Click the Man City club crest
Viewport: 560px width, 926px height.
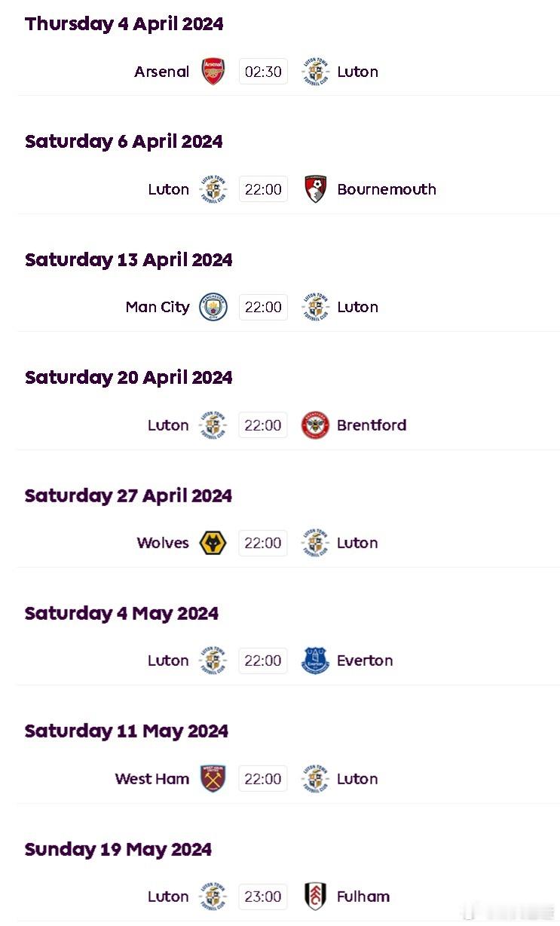[x=213, y=307]
